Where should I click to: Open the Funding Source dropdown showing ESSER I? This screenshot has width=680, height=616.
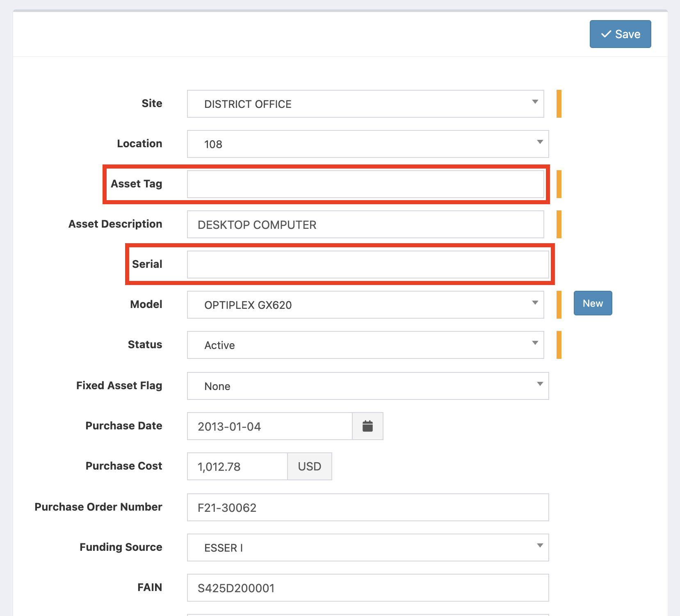click(367, 548)
